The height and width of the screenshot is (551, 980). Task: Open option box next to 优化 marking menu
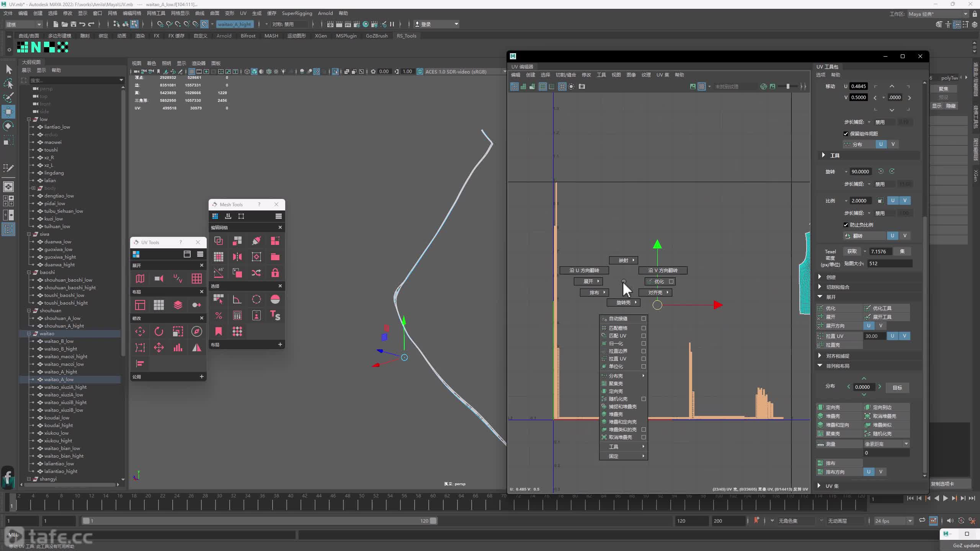pos(671,281)
